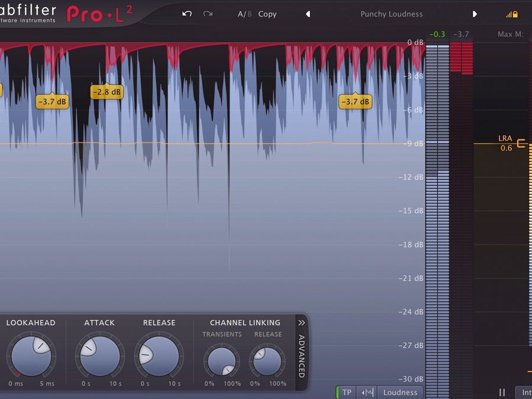
Task: Click the vertical ADVANCED label
Action: [301, 356]
